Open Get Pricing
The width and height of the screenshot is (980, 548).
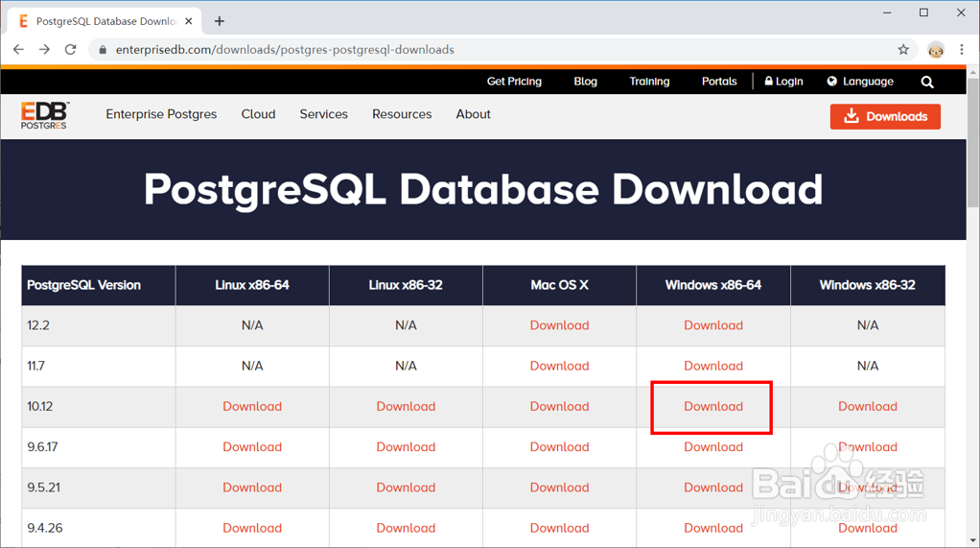(514, 82)
